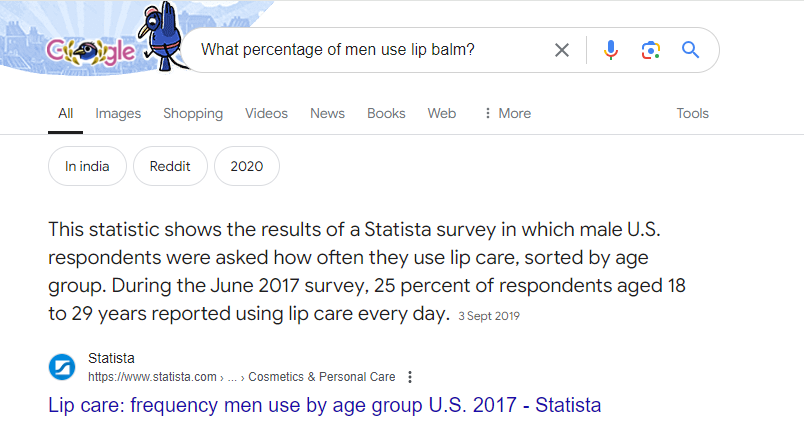804x431 pixels.
Task: Open the News tab
Action: [x=327, y=113]
